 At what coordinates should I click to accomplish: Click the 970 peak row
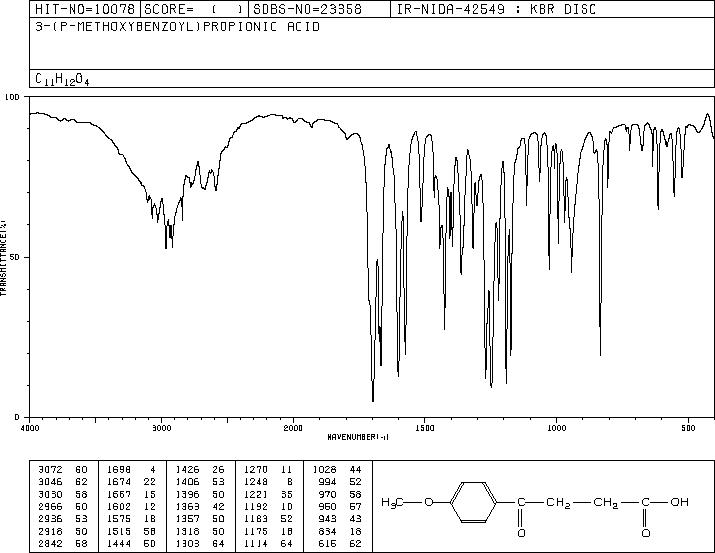(x=340, y=494)
